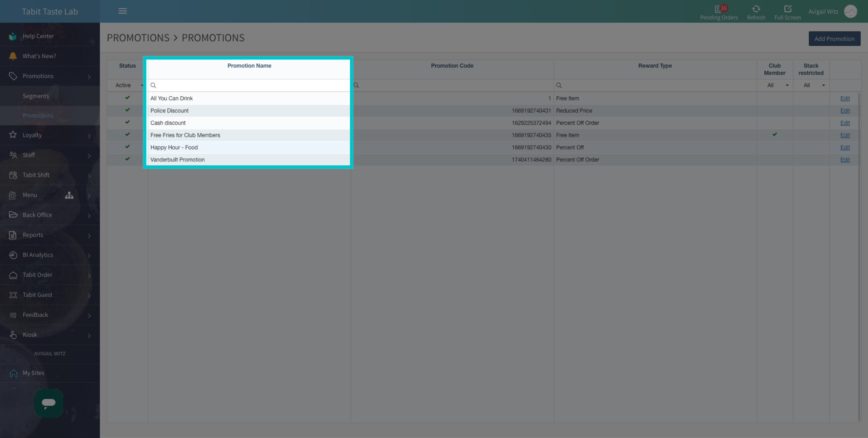This screenshot has width=868, height=438.
Task: Click the Promotions tag icon in sidebar
Action: [x=13, y=76]
